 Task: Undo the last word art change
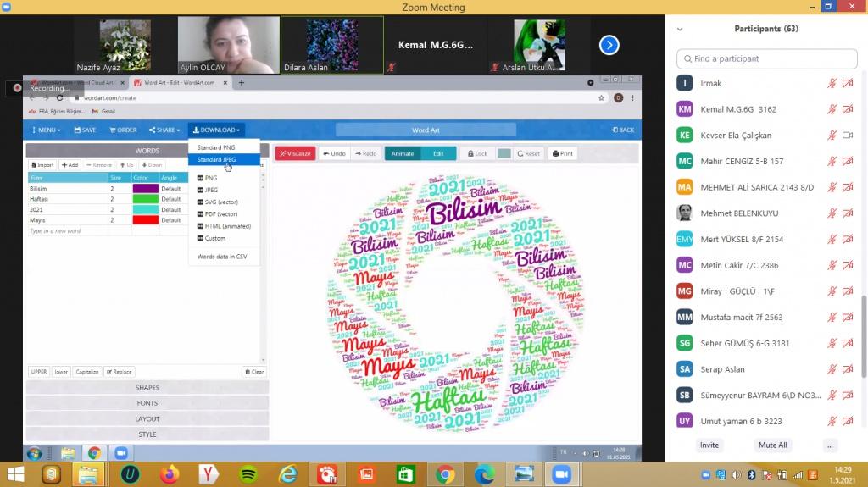[334, 153]
